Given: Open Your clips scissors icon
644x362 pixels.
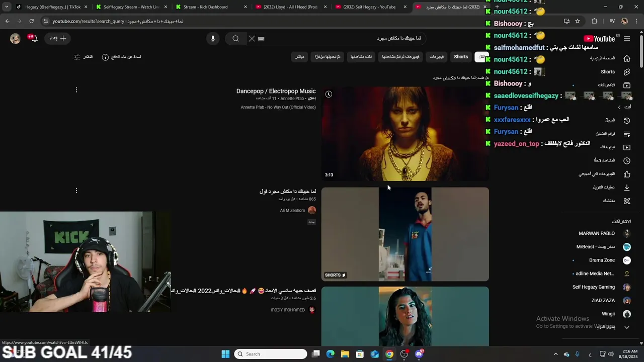Looking at the screenshot, I should 627,201.
